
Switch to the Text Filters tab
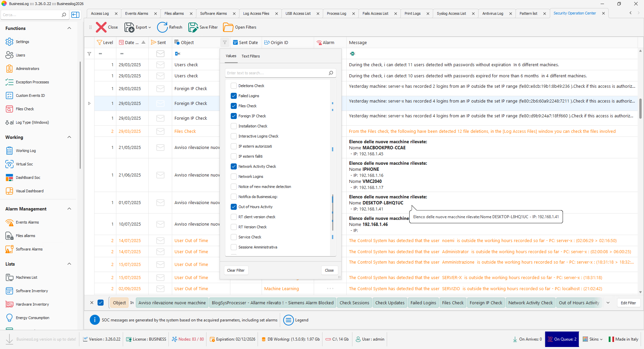pyautogui.click(x=251, y=56)
